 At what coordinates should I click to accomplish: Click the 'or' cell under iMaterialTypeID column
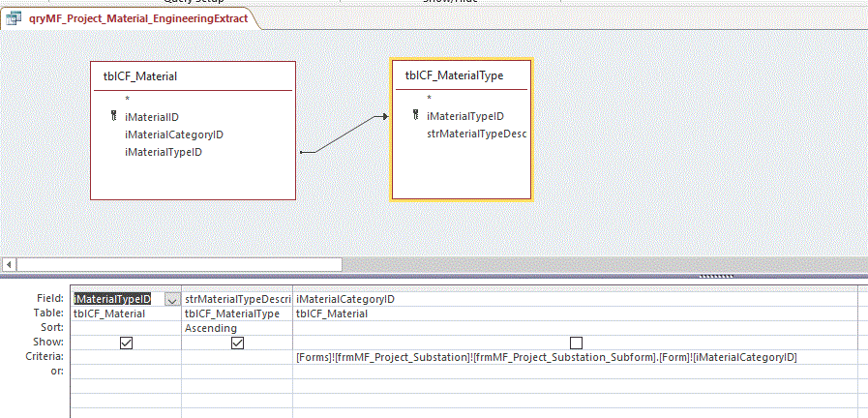pyautogui.click(x=126, y=372)
